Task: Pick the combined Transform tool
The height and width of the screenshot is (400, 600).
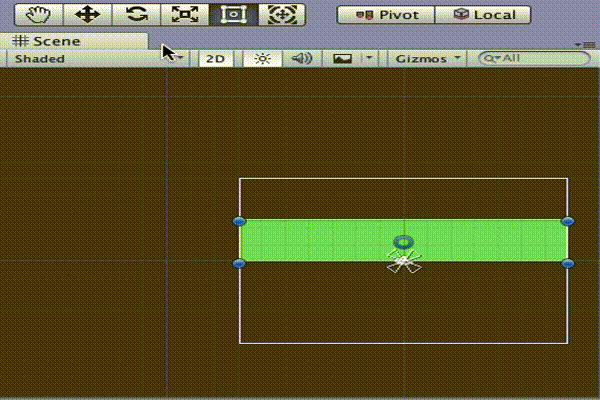Action: (x=281, y=15)
